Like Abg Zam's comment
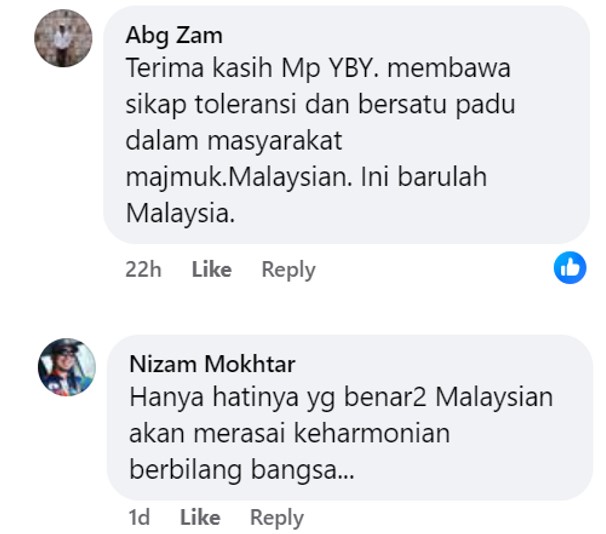The height and width of the screenshot is (534, 606). point(212,269)
